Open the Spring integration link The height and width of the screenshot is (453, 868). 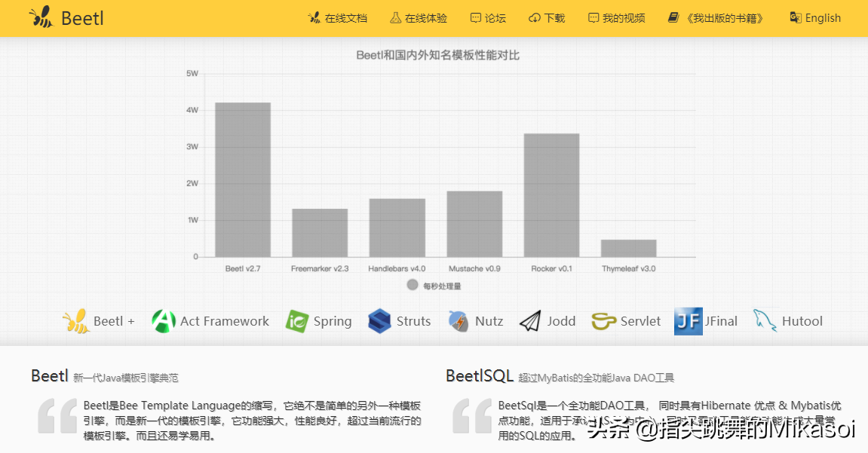click(x=332, y=321)
